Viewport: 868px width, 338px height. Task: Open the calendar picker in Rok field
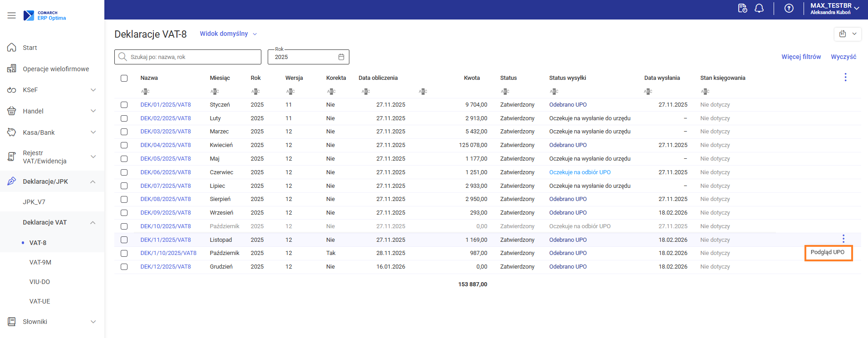[x=341, y=57]
